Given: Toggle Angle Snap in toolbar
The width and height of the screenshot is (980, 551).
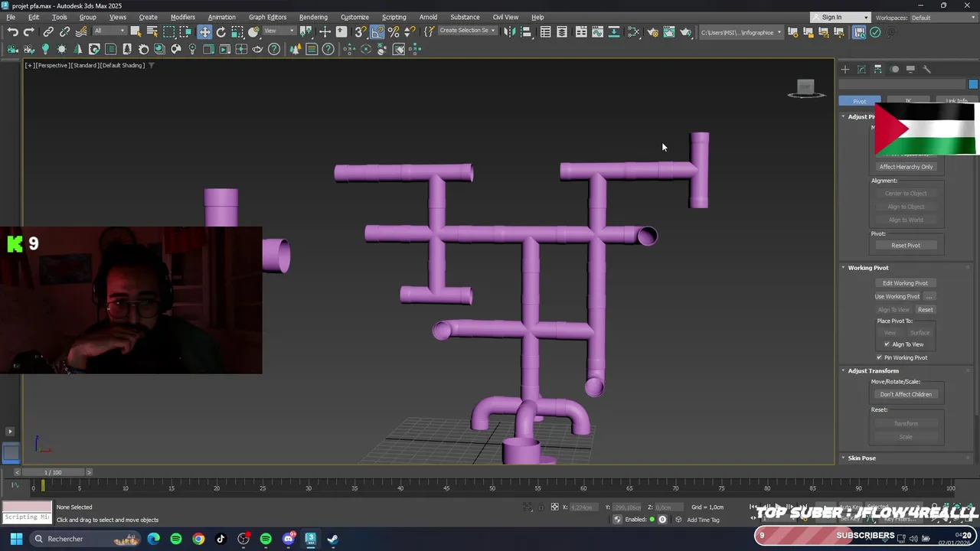Looking at the screenshot, I should pyautogui.click(x=377, y=32).
